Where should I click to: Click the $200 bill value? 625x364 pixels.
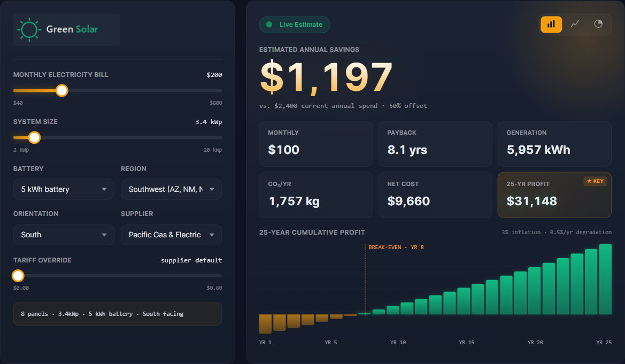(x=214, y=75)
